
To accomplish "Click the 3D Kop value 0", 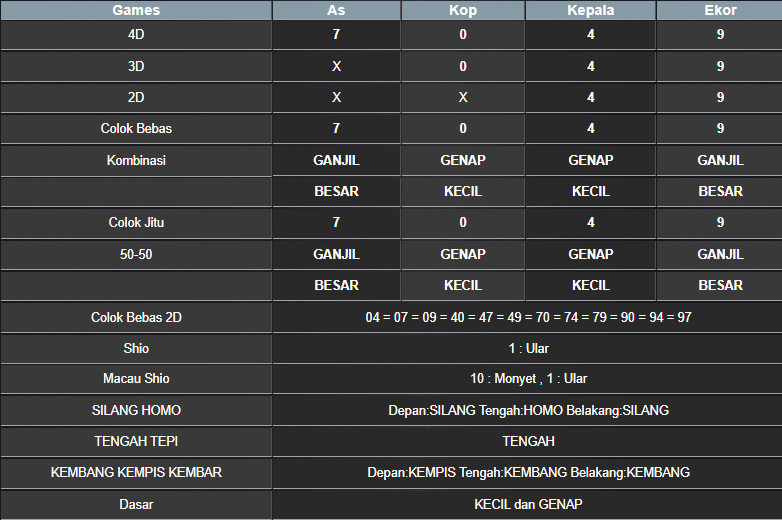I will coord(463,66).
